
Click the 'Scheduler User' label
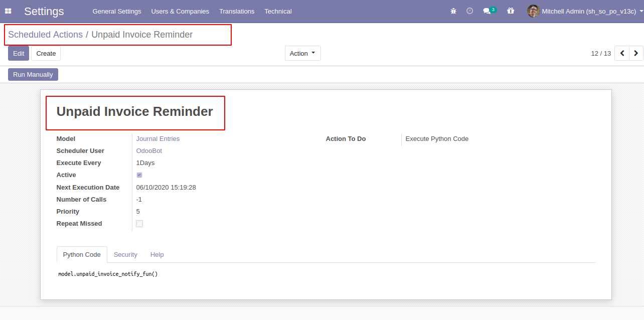pos(80,151)
